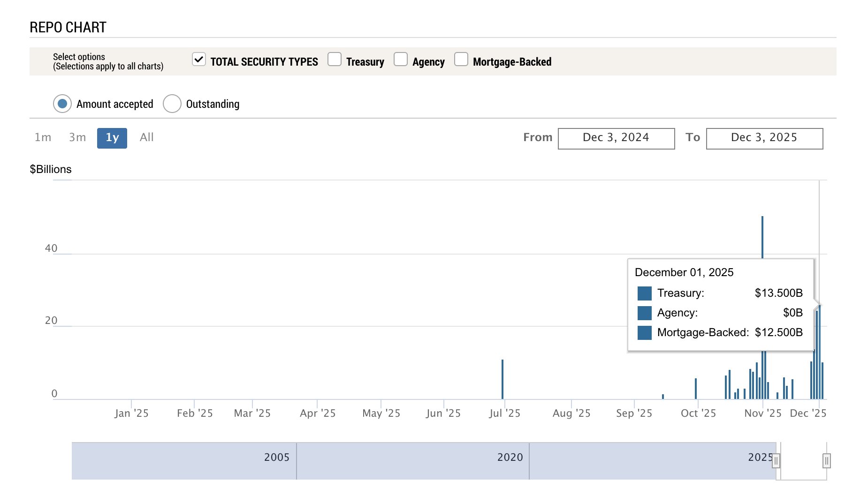Grab the right navigator range handle
The width and height of the screenshot is (868, 496).
tap(827, 461)
